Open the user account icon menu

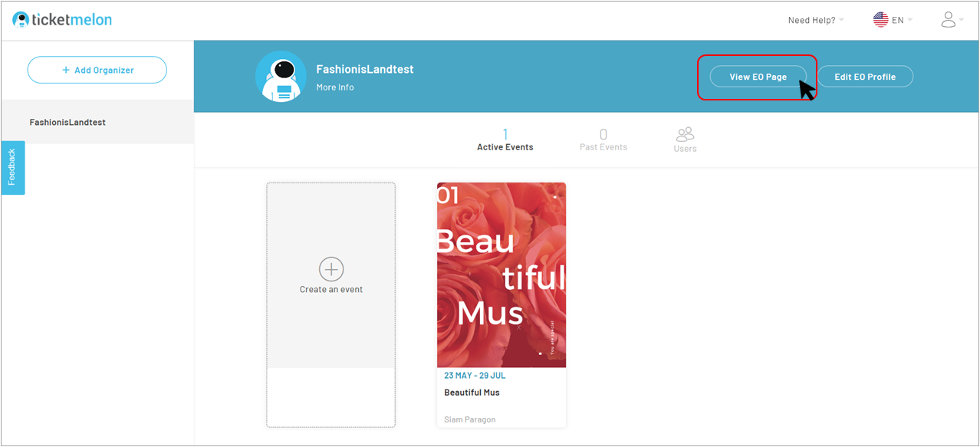(949, 20)
